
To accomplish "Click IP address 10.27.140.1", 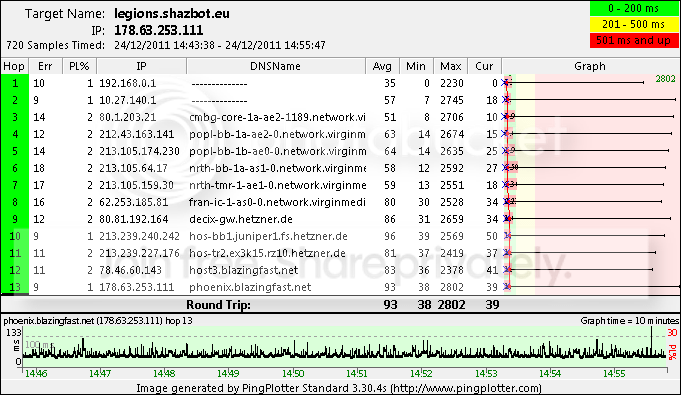I will 127,100.
